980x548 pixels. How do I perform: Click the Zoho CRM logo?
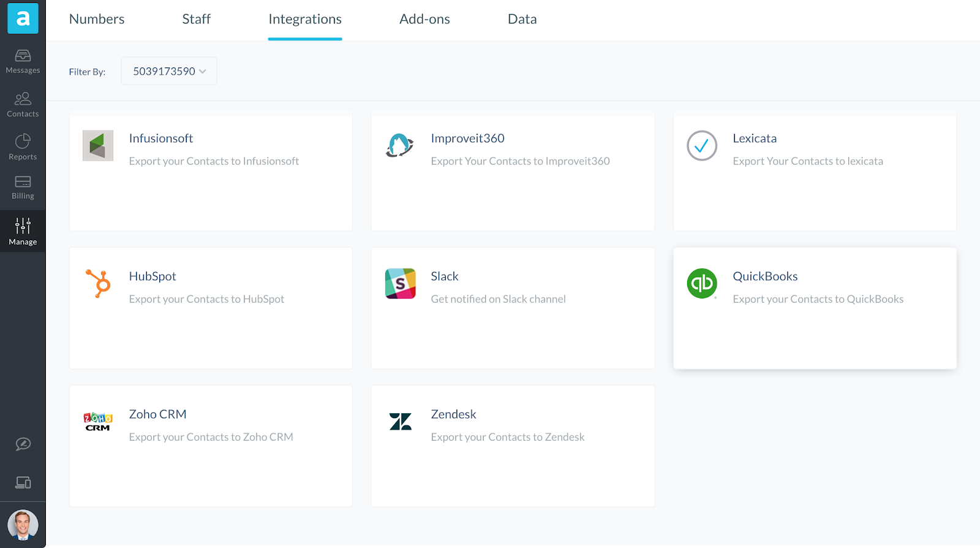click(x=98, y=422)
